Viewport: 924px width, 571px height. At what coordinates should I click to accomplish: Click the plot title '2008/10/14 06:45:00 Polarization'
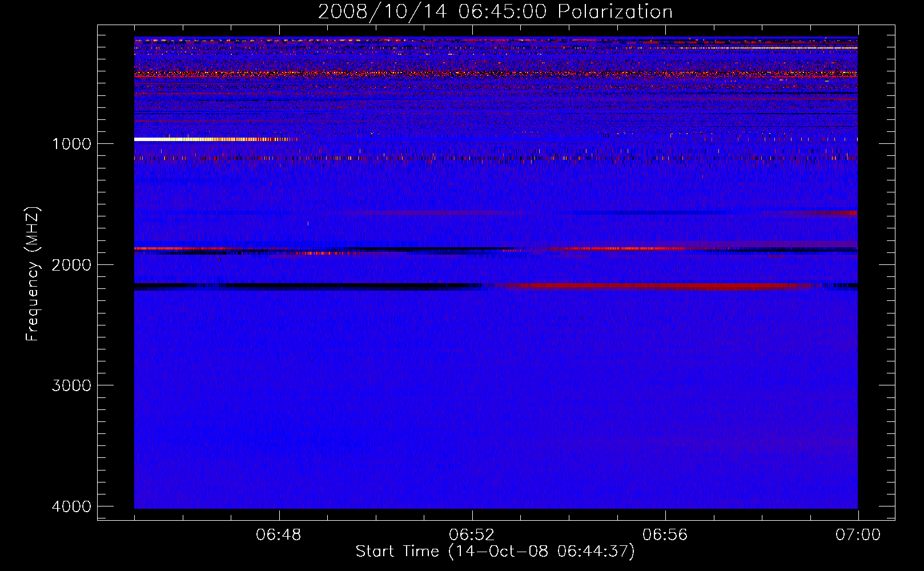pyautogui.click(x=495, y=11)
